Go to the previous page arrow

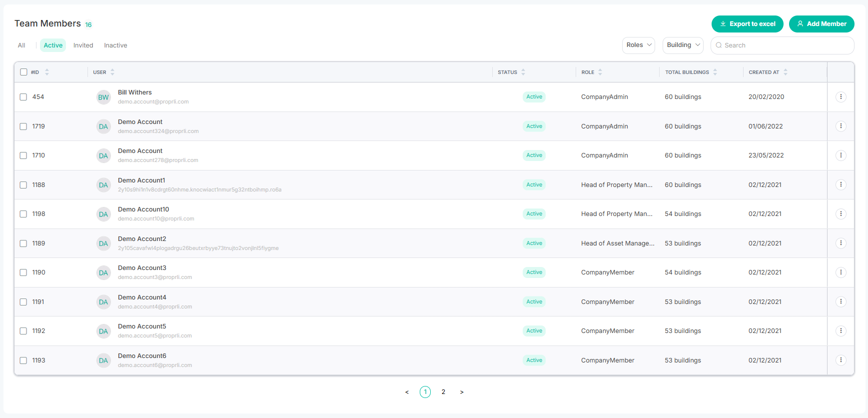[407, 392]
